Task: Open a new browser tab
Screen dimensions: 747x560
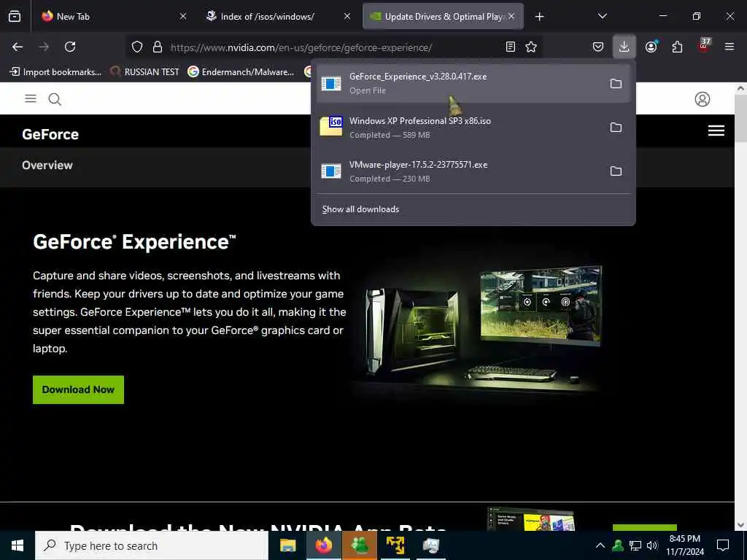Action: click(539, 17)
